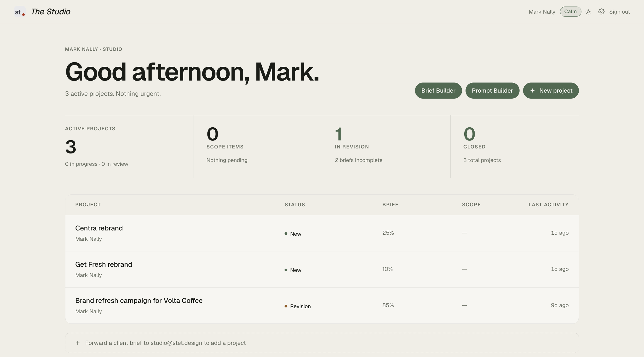Select the Closed stat card
The height and width of the screenshot is (357, 644).
(515, 146)
